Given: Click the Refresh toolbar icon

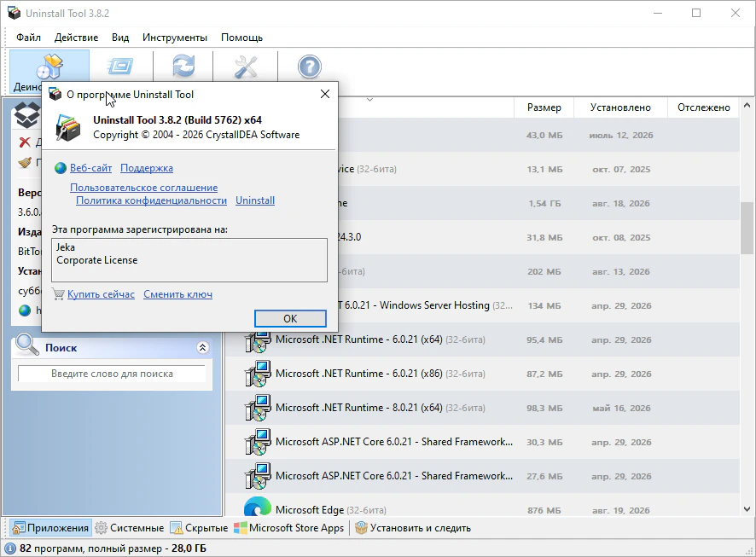Looking at the screenshot, I should click(x=183, y=67).
